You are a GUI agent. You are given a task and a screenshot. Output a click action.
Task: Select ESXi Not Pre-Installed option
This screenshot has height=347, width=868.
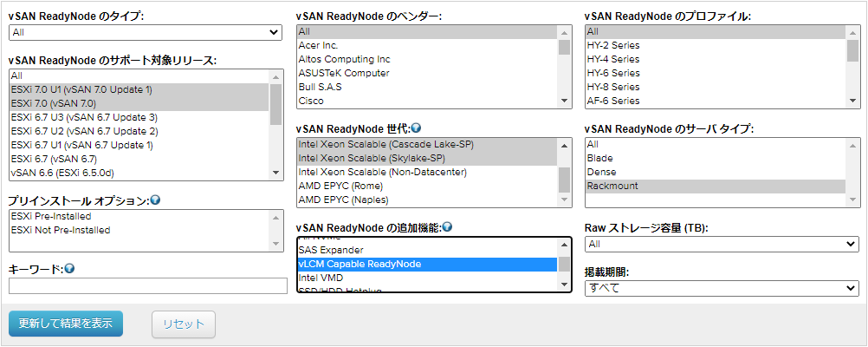tap(139, 230)
